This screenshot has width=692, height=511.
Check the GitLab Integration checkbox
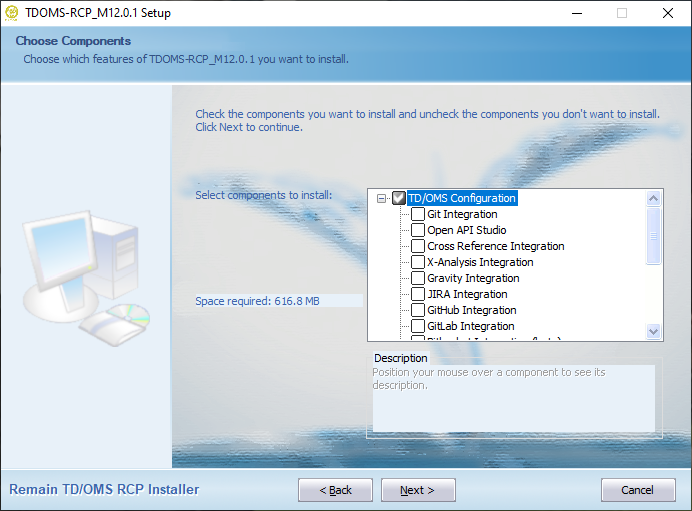(x=418, y=326)
